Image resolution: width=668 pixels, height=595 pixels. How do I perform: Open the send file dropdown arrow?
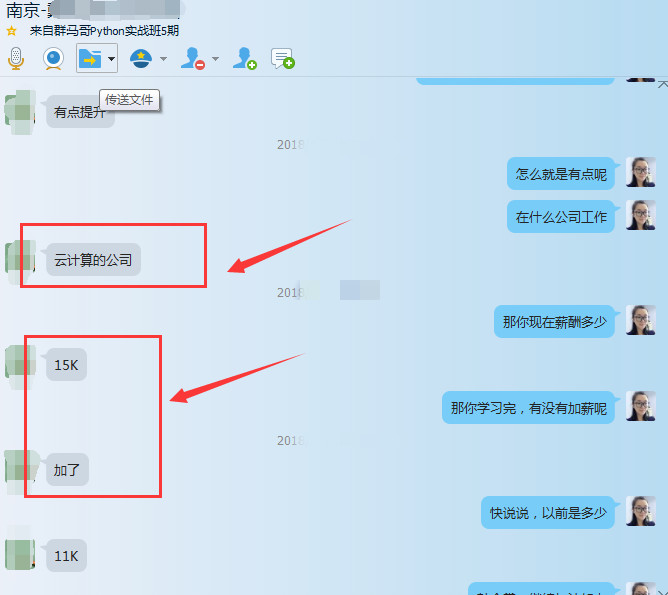111,60
